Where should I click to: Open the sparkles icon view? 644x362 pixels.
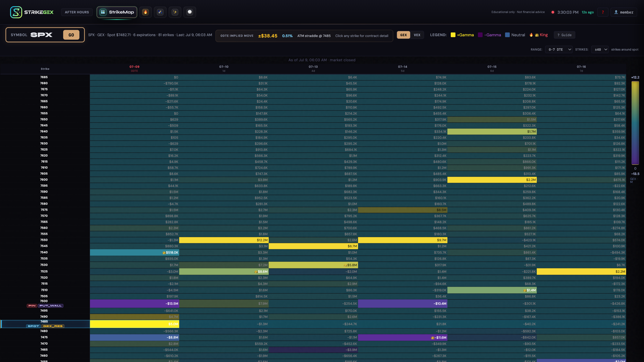175,12
